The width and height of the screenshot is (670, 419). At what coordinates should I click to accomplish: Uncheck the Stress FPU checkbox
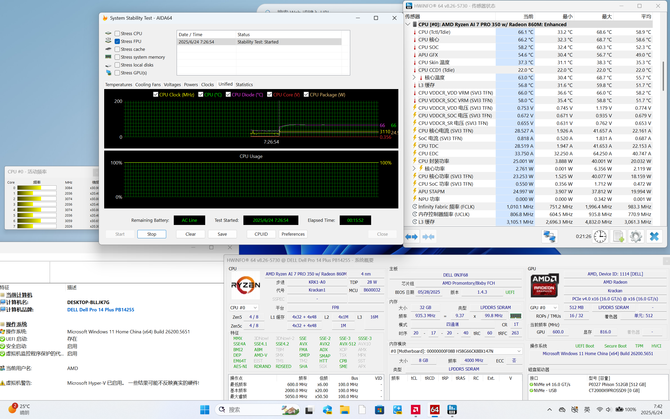[x=117, y=41]
